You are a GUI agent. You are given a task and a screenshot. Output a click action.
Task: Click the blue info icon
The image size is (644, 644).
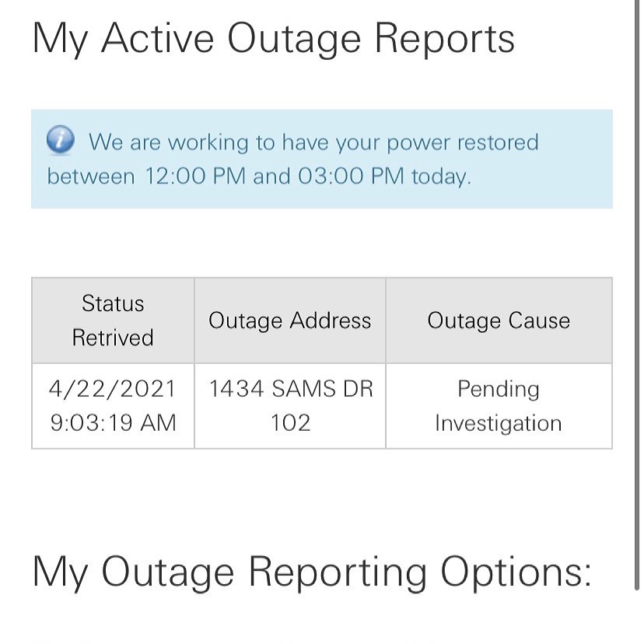[x=61, y=139]
